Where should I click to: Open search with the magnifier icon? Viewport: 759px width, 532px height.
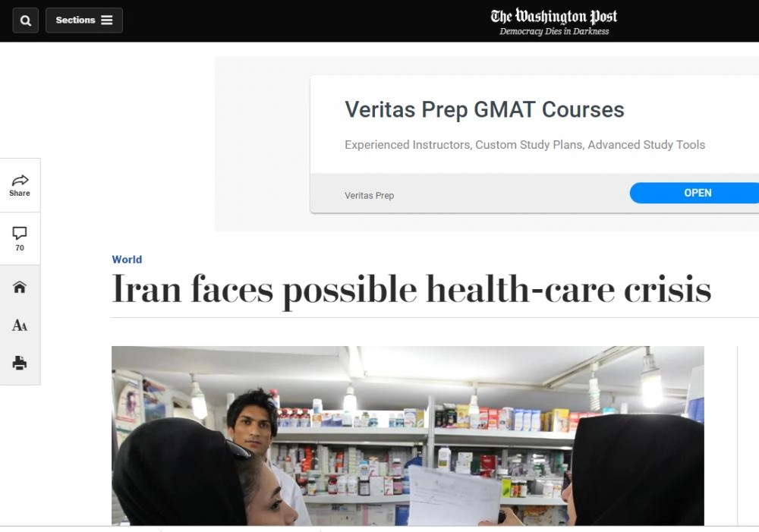26,20
